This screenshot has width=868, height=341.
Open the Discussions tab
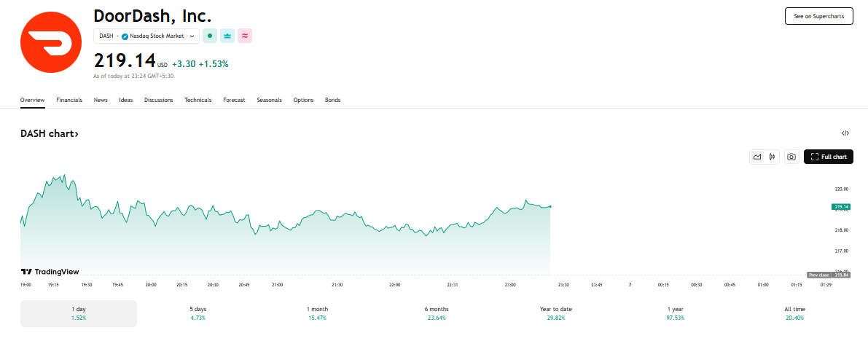coord(158,101)
